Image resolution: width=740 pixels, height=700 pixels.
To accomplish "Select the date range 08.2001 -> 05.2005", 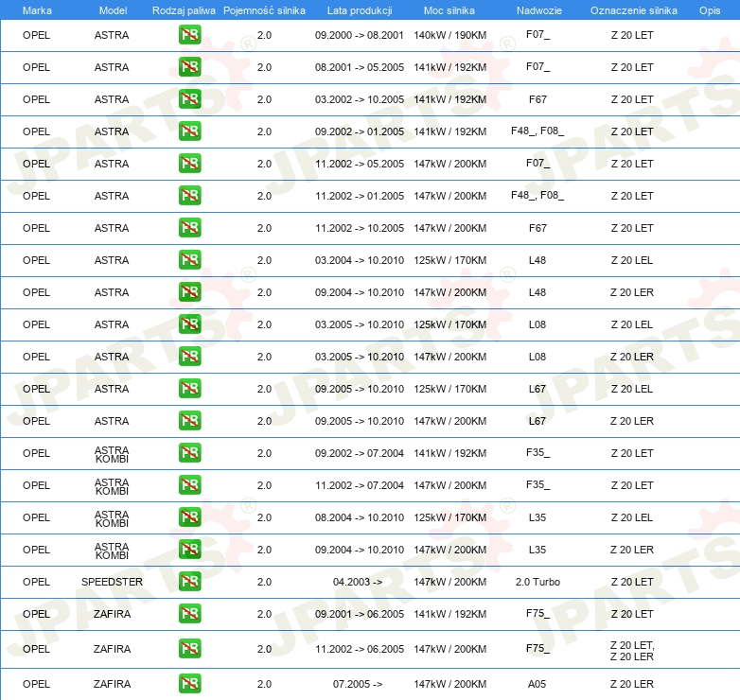I will click(x=360, y=67).
